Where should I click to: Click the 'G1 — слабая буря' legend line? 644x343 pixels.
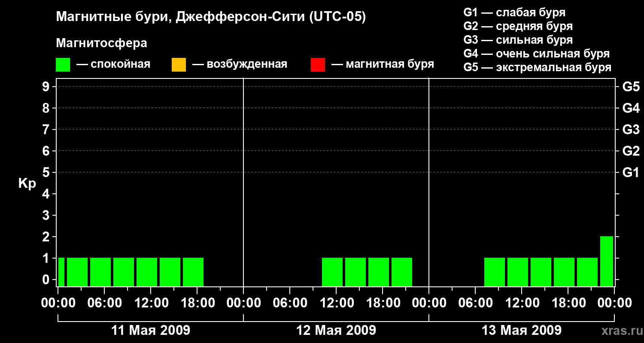tap(514, 12)
